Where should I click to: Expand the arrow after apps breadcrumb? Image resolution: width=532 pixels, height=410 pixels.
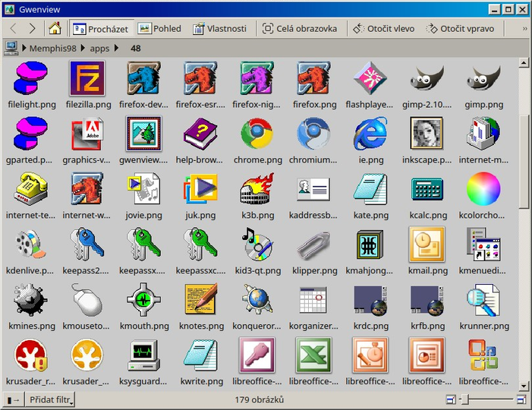coord(116,48)
